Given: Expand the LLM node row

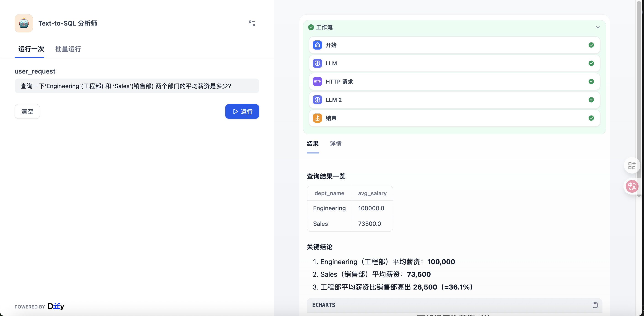Looking at the screenshot, I should pyautogui.click(x=454, y=63).
